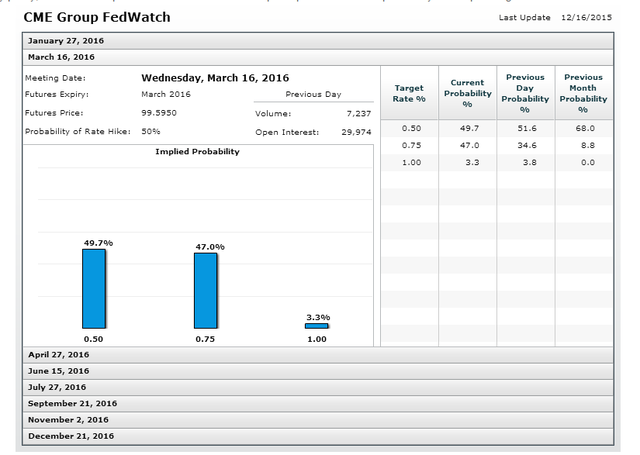The height and width of the screenshot is (455, 640).
Task: Click the Probability of Rate Hike 50% value
Action: click(151, 131)
